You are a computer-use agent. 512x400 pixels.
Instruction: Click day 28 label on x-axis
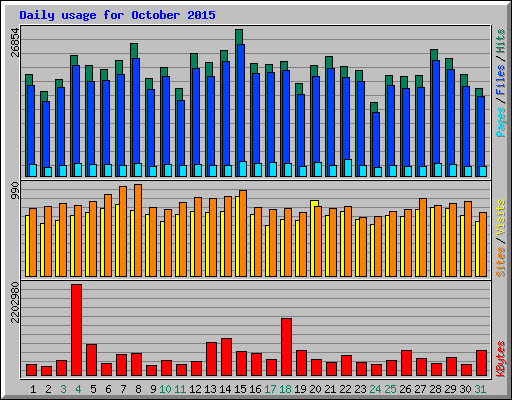(435, 389)
